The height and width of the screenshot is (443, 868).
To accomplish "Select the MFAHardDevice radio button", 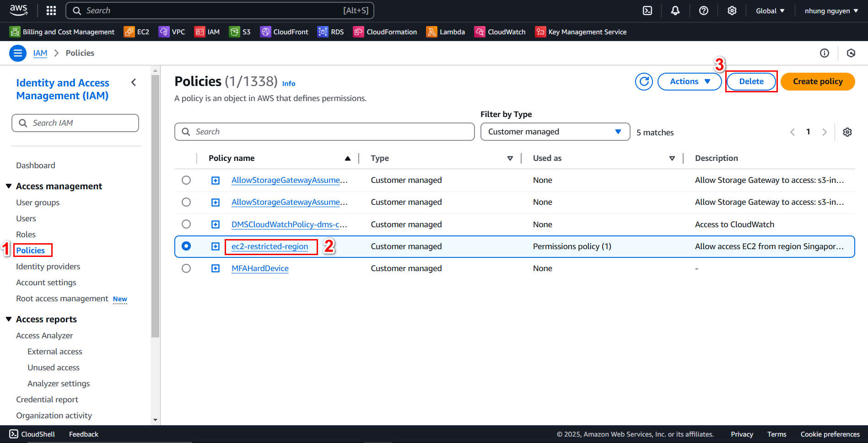I will click(186, 268).
